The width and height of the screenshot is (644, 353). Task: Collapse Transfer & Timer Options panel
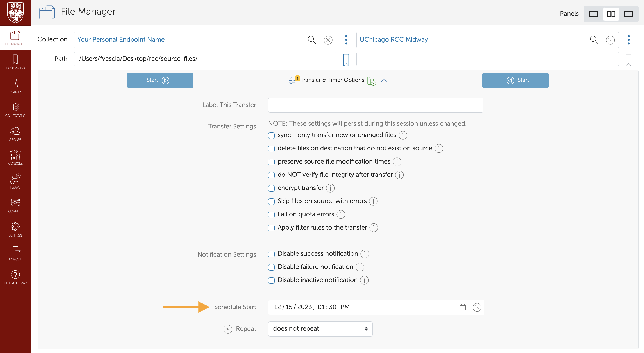click(x=384, y=80)
